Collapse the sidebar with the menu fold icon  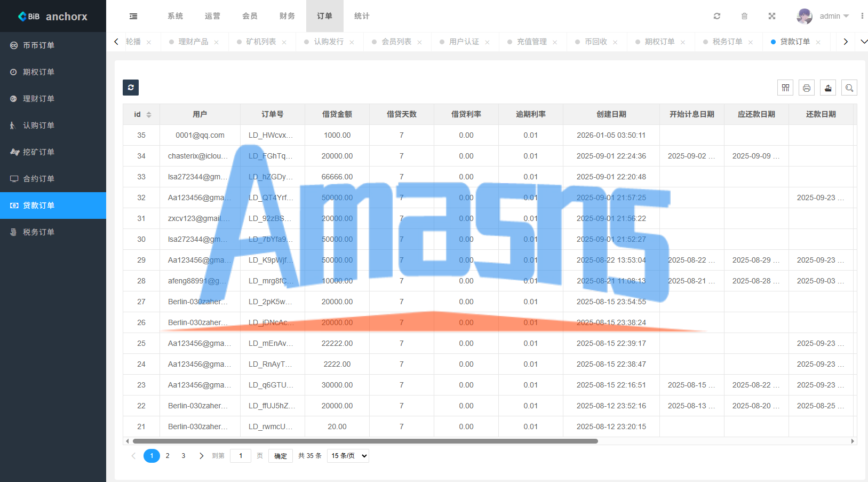[x=133, y=16]
